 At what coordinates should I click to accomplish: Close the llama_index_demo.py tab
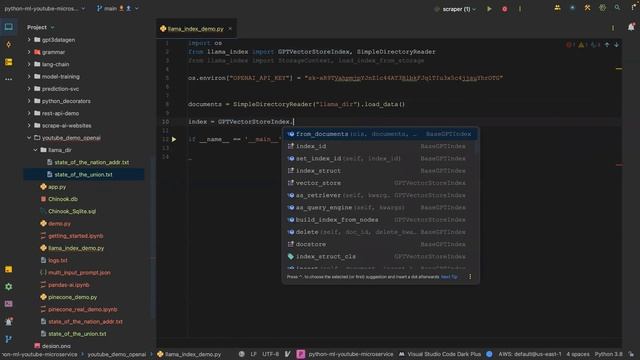(230, 29)
